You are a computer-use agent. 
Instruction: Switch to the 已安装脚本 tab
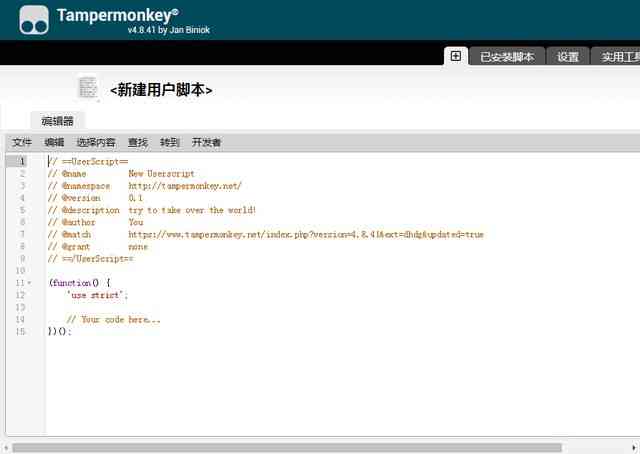click(507, 57)
